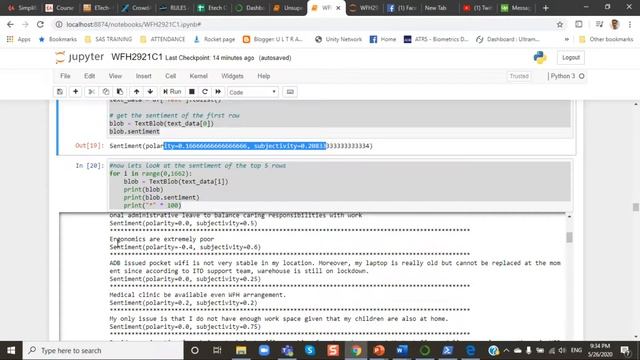Open the Edit menu

[x=89, y=76]
